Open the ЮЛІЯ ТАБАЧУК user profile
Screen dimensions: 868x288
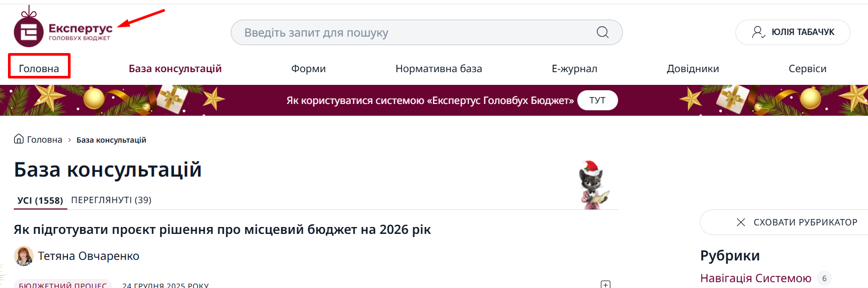793,32
